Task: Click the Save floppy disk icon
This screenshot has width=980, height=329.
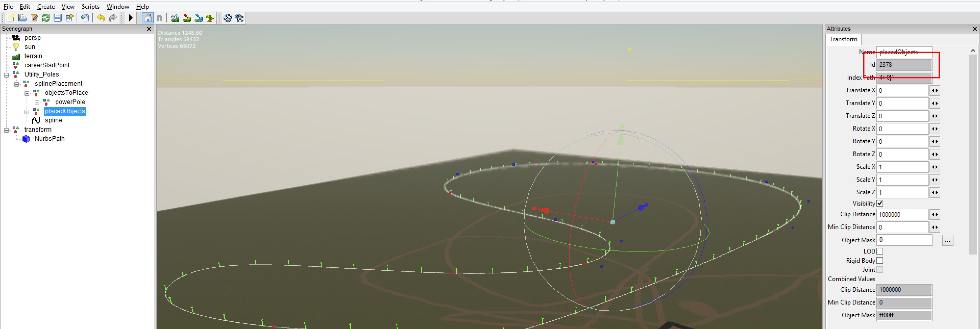Action: 57,18
